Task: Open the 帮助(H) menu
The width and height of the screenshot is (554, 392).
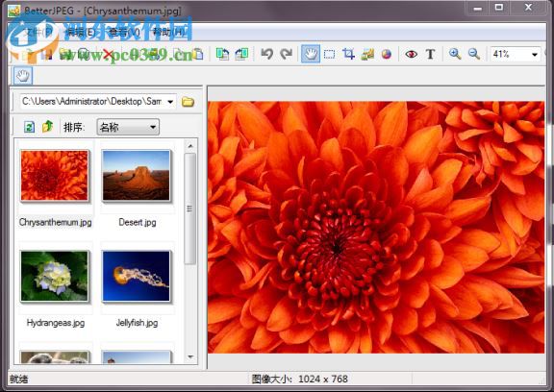Action: point(168,33)
